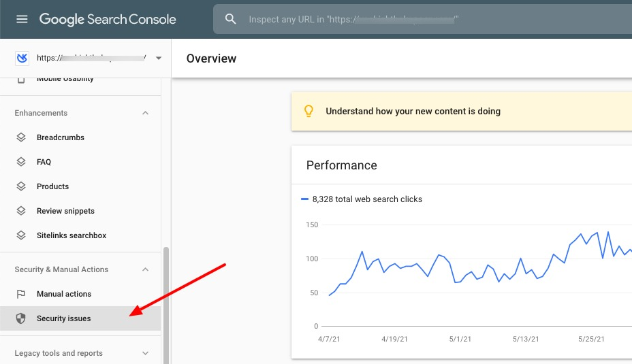The width and height of the screenshot is (632, 364).
Task: Click the 4/19/21 chart axis label
Action: click(x=394, y=339)
